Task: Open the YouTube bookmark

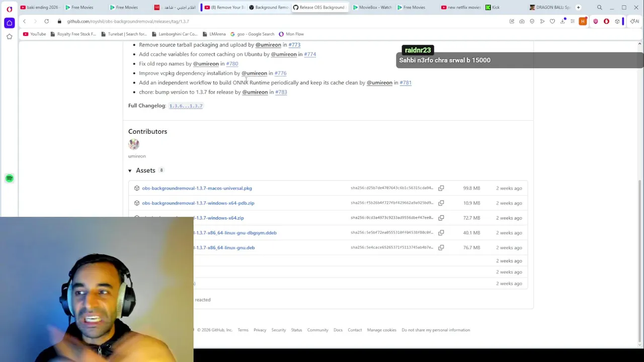Action: tap(34, 34)
